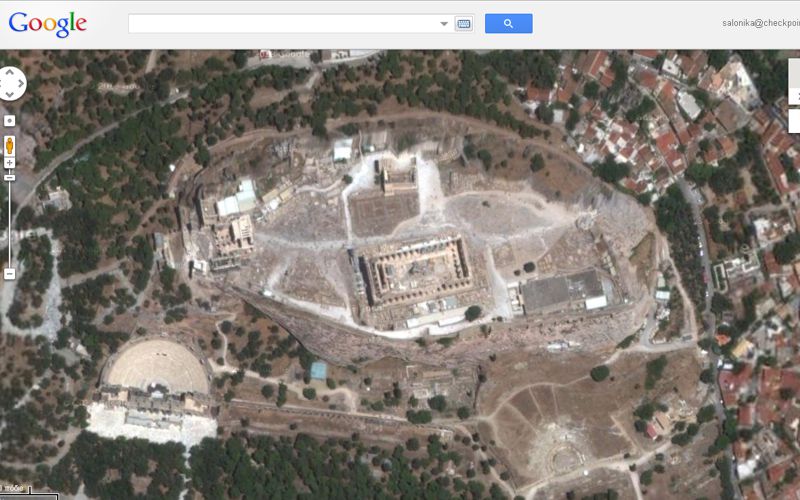Expand the search box suggestions dropdown arrow
Screen dimensions: 800x500
444,23
